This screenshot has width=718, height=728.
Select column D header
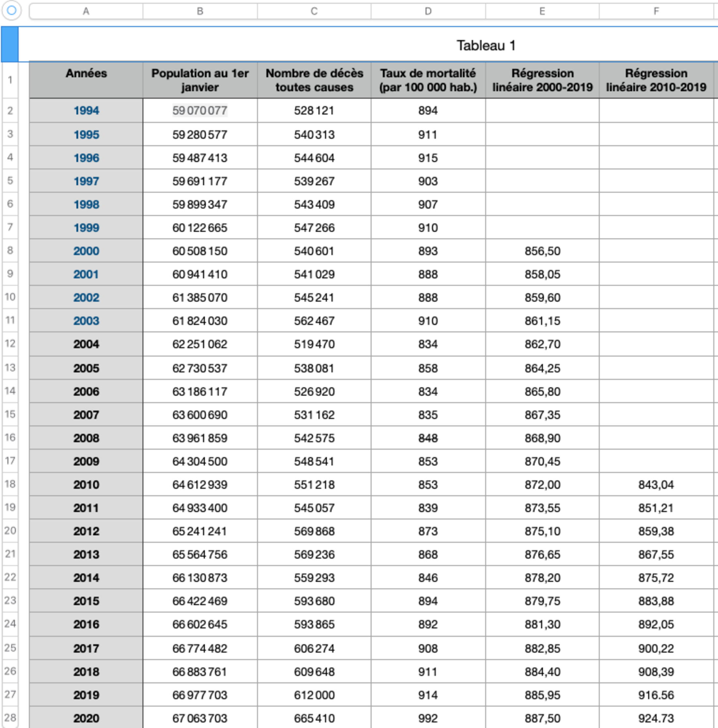click(x=428, y=11)
